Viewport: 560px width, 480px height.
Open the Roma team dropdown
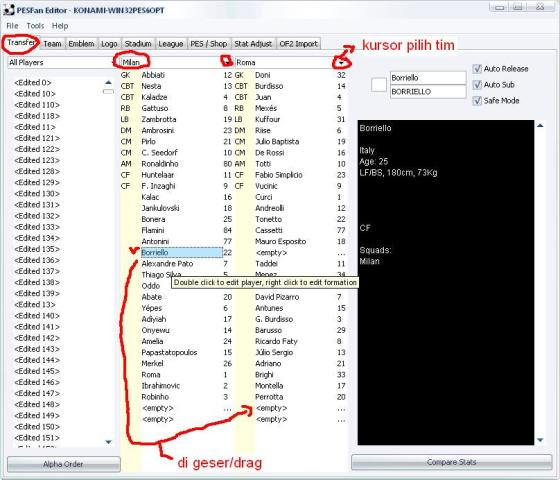[x=342, y=63]
